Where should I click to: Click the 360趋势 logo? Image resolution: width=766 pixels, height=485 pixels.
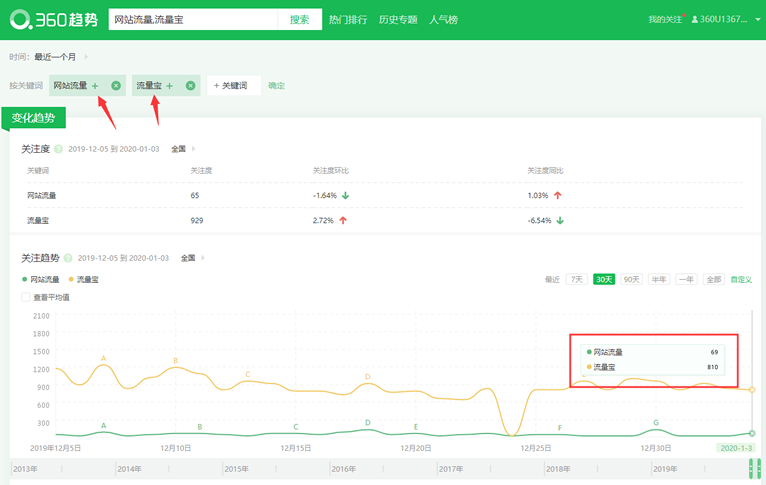(54, 20)
